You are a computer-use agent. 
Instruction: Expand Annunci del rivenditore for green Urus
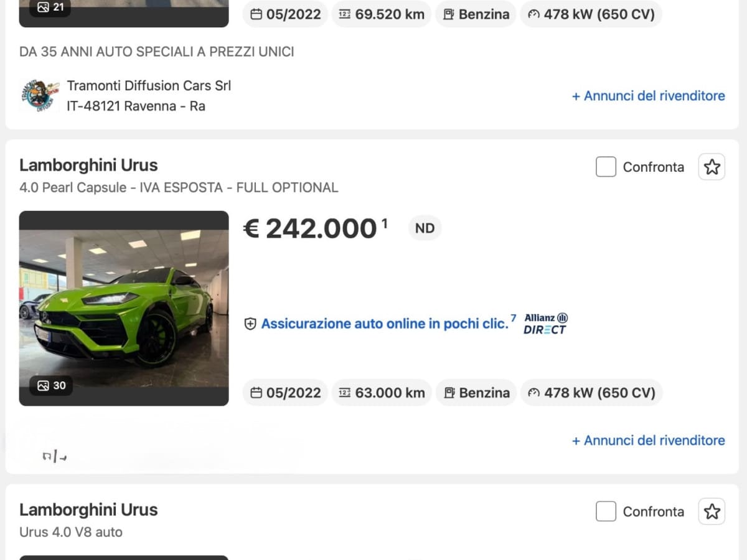(x=648, y=441)
